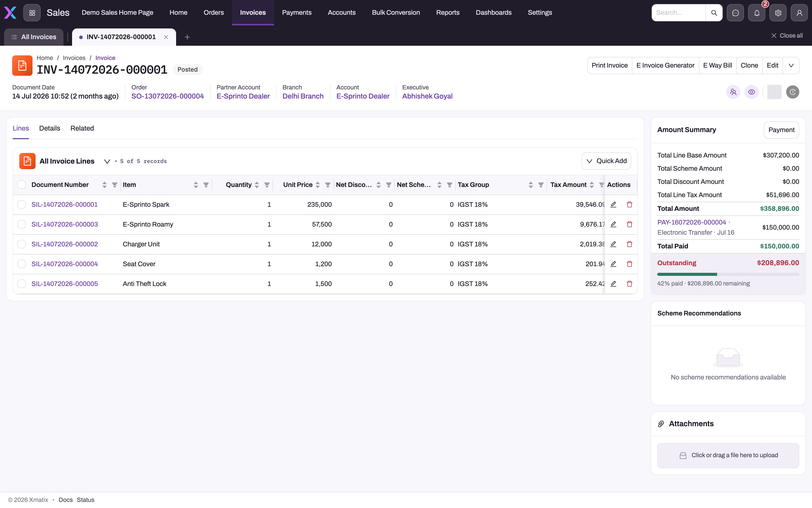The width and height of the screenshot is (812, 508).
Task: Click the grey color swatch in the header
Action: 774,92
